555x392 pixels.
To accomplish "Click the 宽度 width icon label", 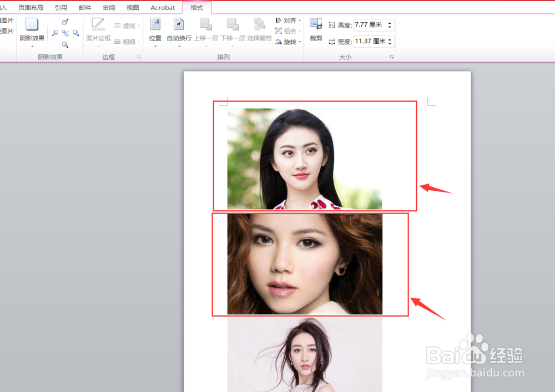I will (x=340, y=42).
